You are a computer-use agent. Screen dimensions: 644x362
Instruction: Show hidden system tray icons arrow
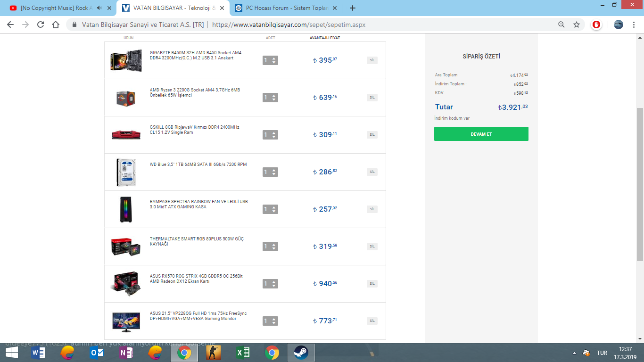(x=574, y=353)
